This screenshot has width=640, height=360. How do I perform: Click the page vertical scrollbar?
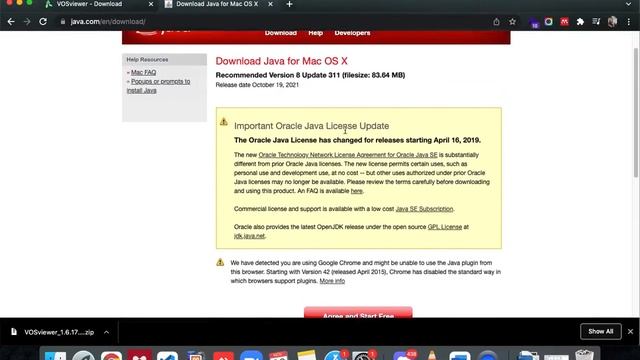tap(636, 113)
